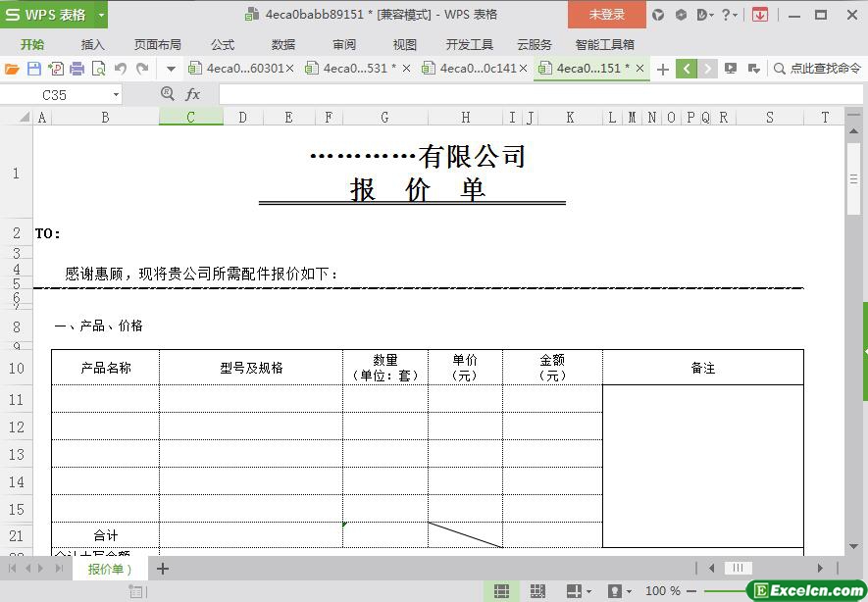The width and height of the screenshot is (868, 602).
Task: Open the 智能工具箱 ribbon tab
Action: point(604,44)
